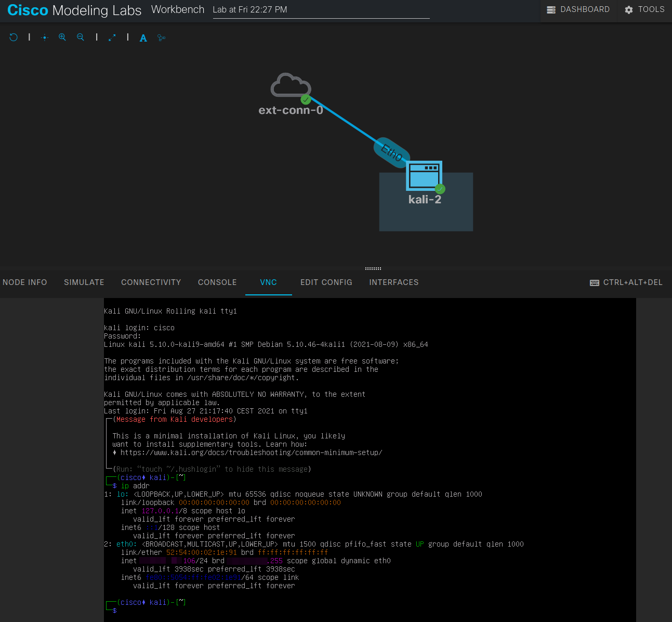Zoom out of the topology
This screenshot has height=622, width=672.
pos(80,37)
